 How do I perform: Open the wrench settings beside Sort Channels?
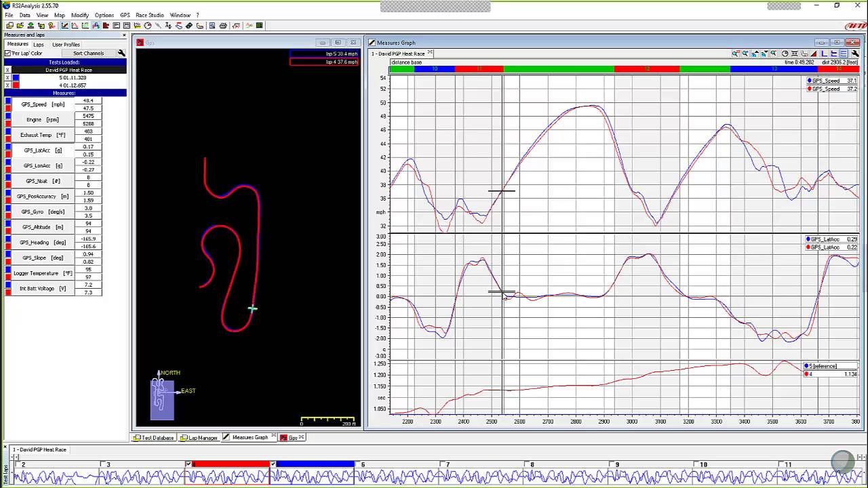[121, 53]
